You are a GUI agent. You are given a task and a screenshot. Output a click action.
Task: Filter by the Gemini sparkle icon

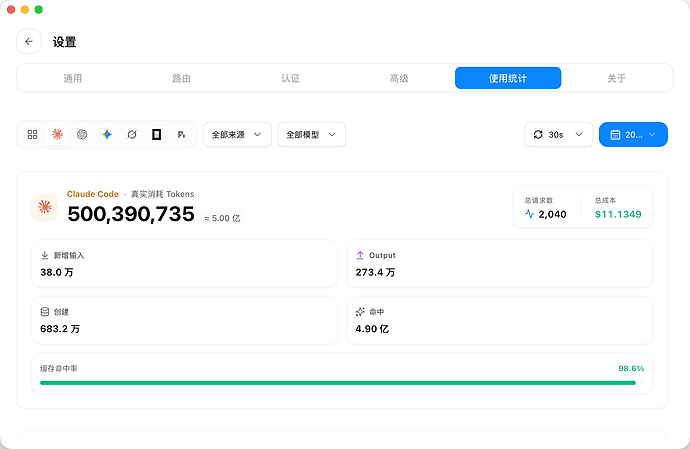tap(107, 134)
